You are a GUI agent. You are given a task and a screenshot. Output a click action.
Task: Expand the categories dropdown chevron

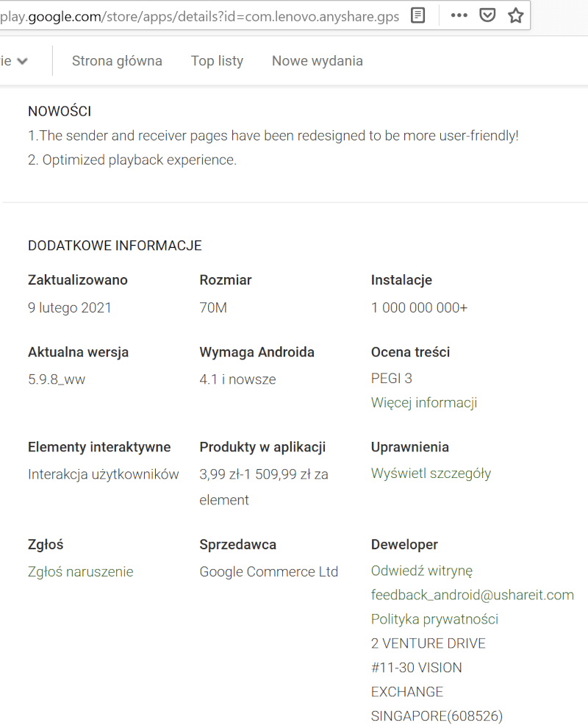(x=22, y=61)
